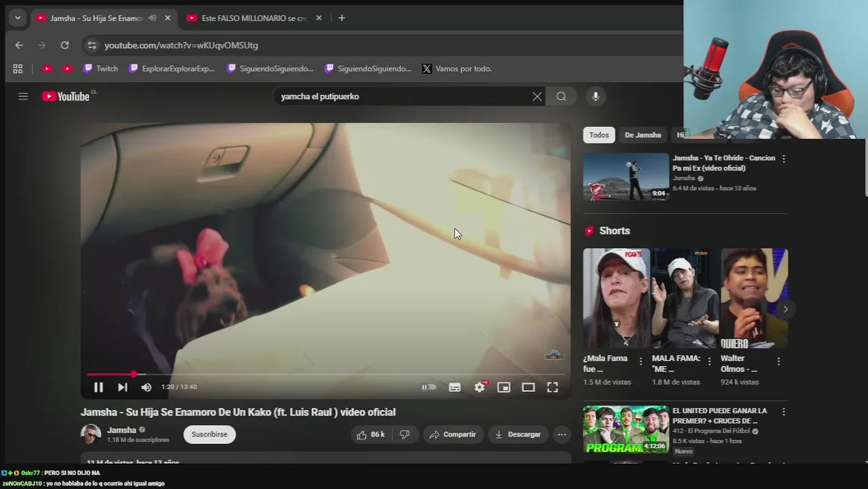Open Jamsha - Ya Te Olvide video title
Screen dimensions: 868x489
coord(724,163)
